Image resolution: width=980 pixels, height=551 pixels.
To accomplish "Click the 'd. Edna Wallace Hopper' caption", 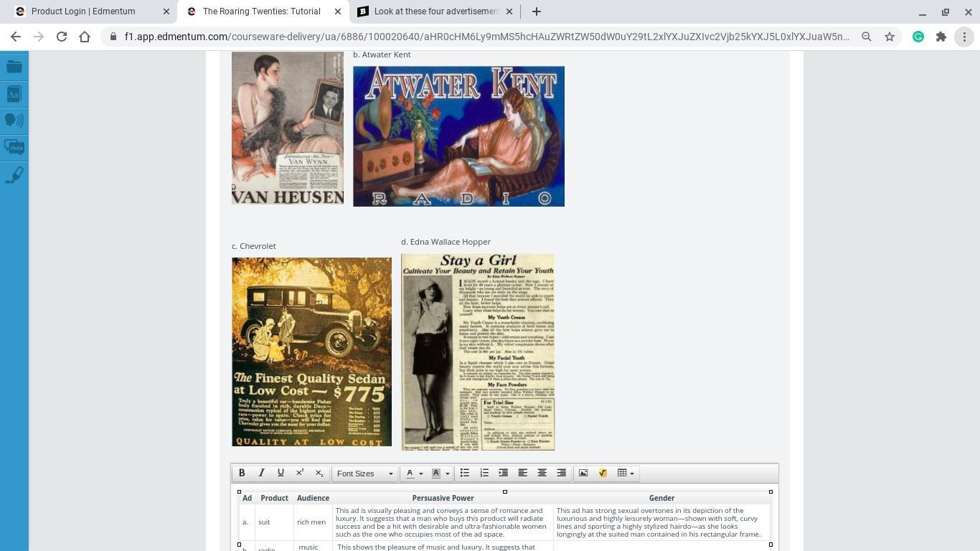I will point(446,242).
